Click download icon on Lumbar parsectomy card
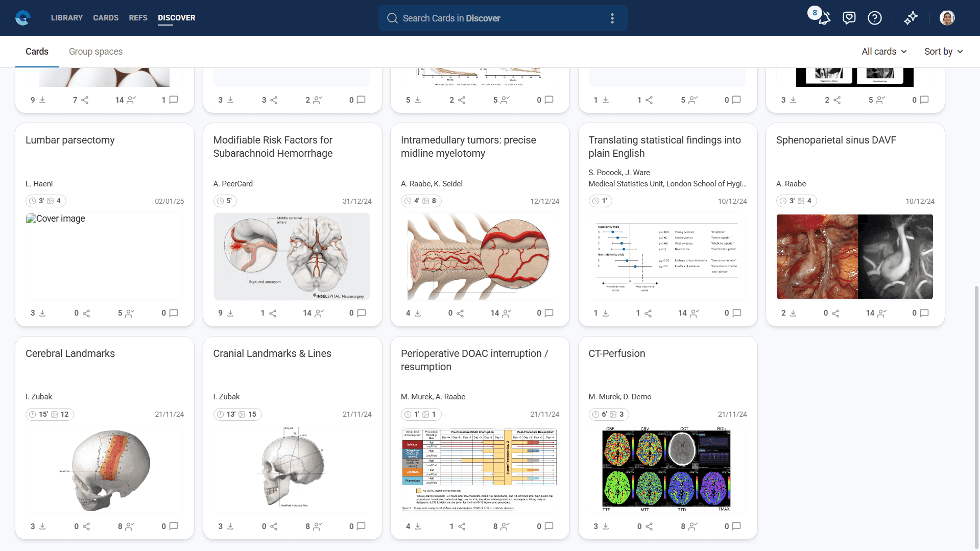980x551 pixels. click(x=42, y=313)
